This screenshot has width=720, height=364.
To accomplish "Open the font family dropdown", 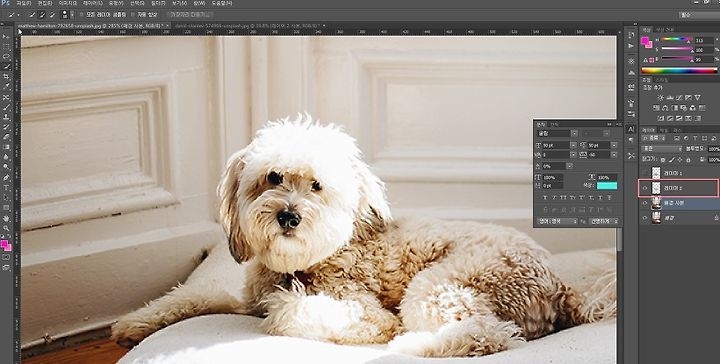I will point(574,133).
